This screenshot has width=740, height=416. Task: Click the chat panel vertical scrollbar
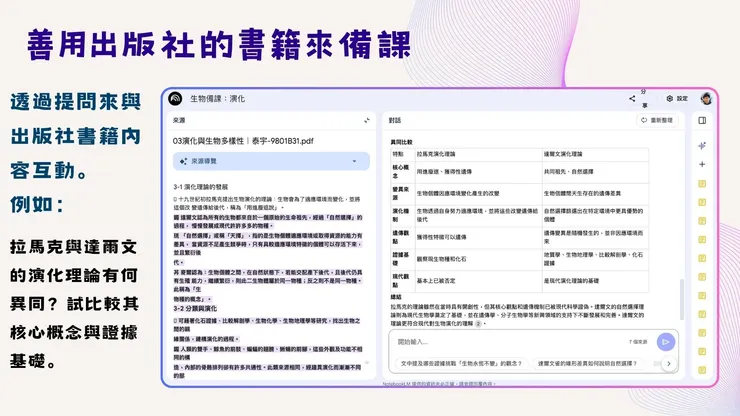pyautogui.click(x=681, y=299)
